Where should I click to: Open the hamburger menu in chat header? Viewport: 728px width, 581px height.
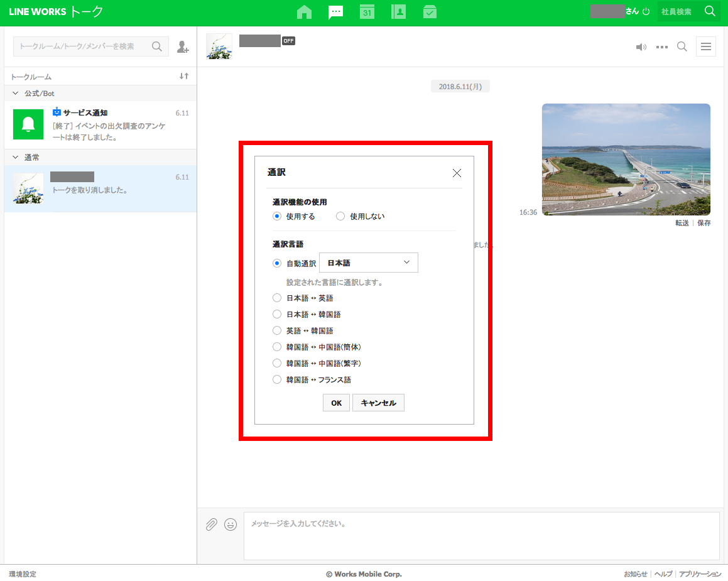pyautogui.click(x=705, y=47)
